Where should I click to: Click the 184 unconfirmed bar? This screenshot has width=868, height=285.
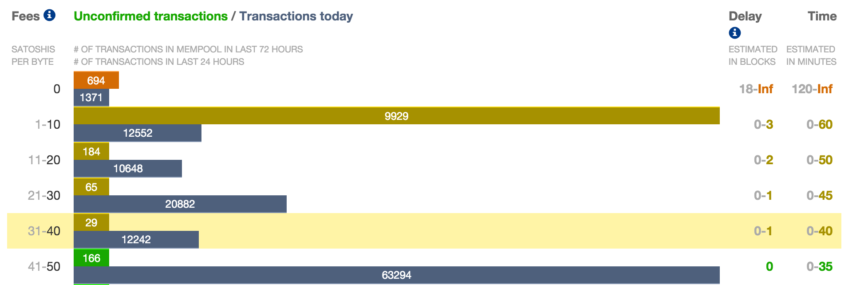[x=91, y=151]
